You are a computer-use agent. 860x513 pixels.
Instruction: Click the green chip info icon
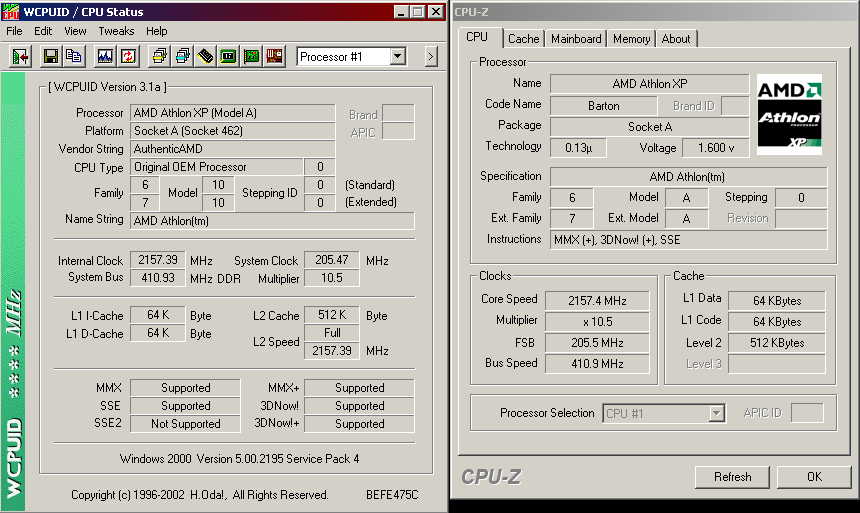coord(229,57)
